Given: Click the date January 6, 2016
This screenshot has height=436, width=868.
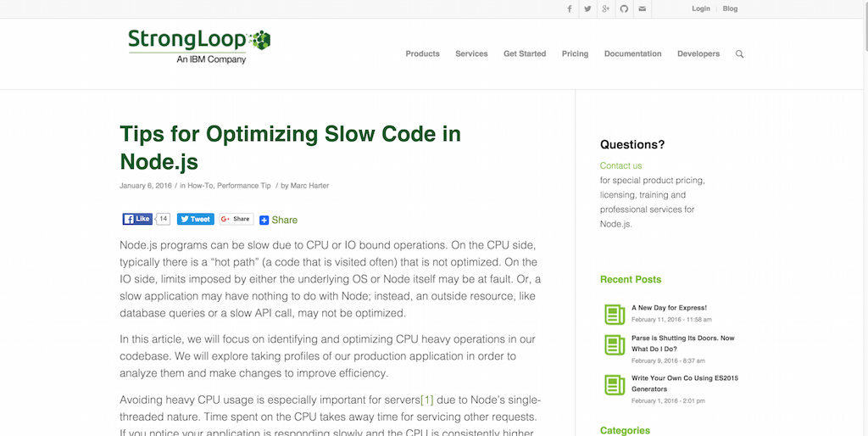Looking at the screenshot, I should [146, 186].
